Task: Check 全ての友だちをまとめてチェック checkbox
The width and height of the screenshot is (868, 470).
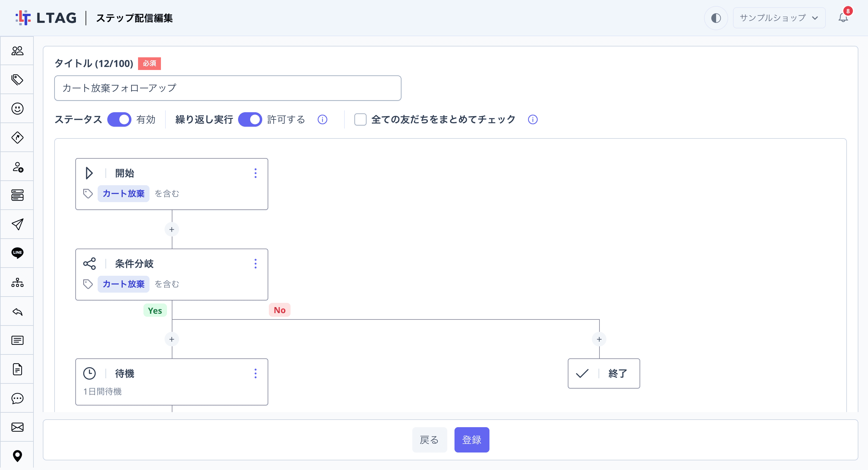Action: pyautogui.click(x=360, y=119)
